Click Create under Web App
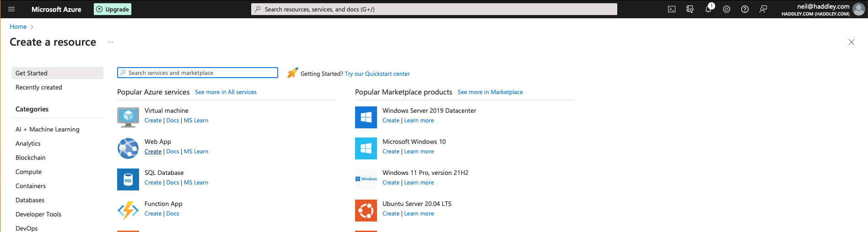Viewport: 868px width, 232px height. (153, 152)
